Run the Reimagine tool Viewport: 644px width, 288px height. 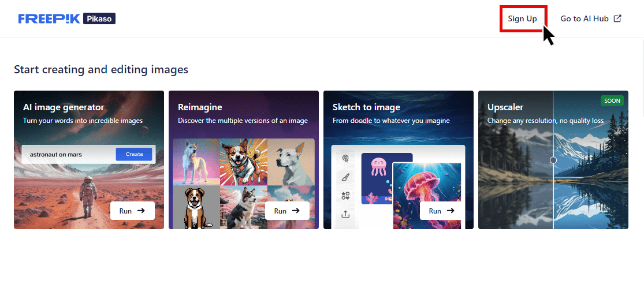pos(287,211)
